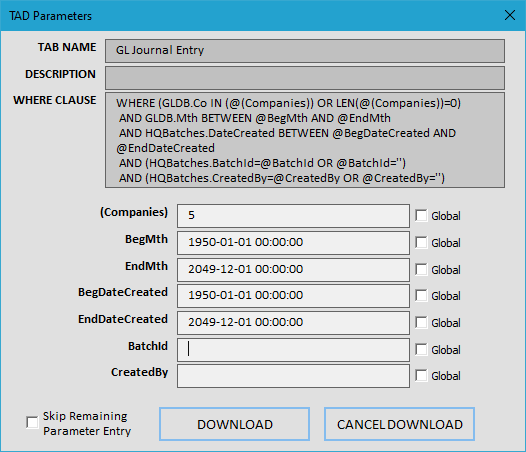Click the (Companies) parameter label
526x452 pixels.
tap(134, 212)
